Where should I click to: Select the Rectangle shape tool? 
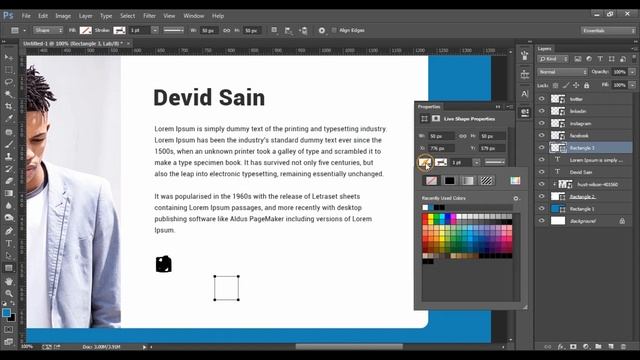[x=9, y=268]
